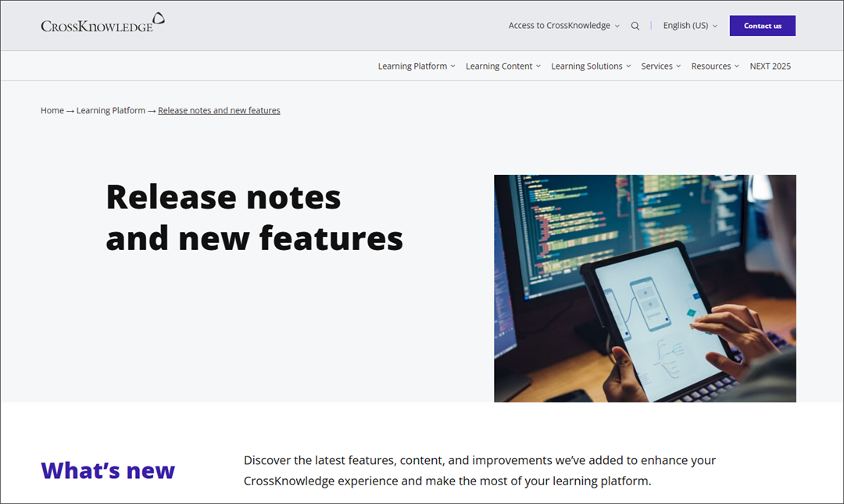The width and height of the screenshot is (844, 504).
Task: Open the Learning Platform menu
Action: tap(416, 66)
